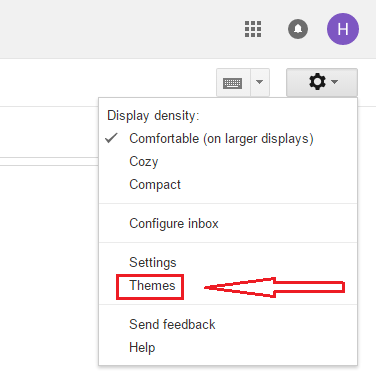Click the keyboard input tools icon

click(x=233, y=83)
